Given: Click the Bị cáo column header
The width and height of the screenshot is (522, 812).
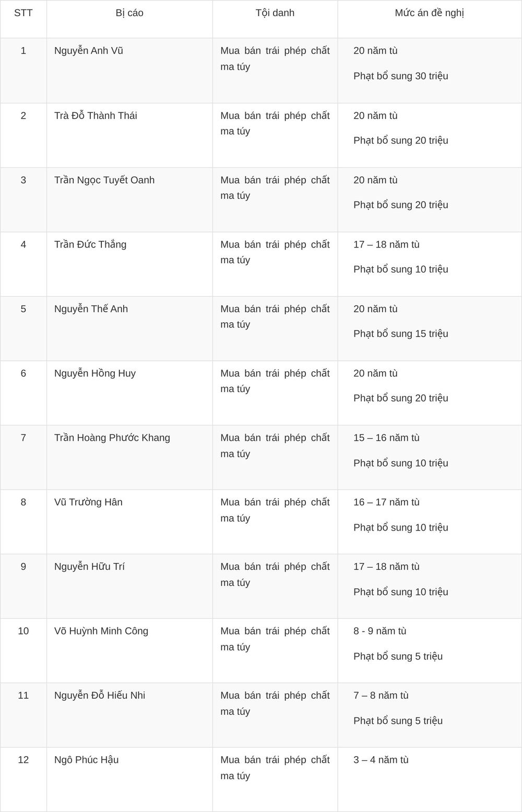Looking at the screenshot, I should coord(129,13).
